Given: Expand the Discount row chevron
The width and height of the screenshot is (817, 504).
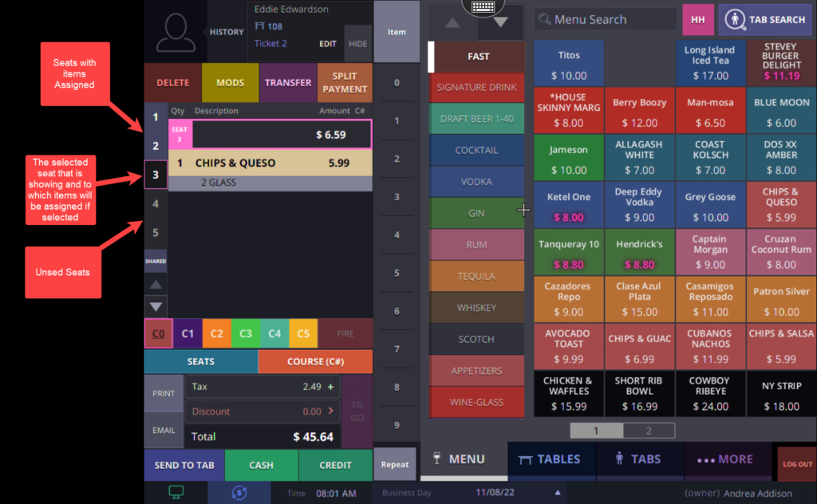Looking at the screenshot, I should coord(331,411).
